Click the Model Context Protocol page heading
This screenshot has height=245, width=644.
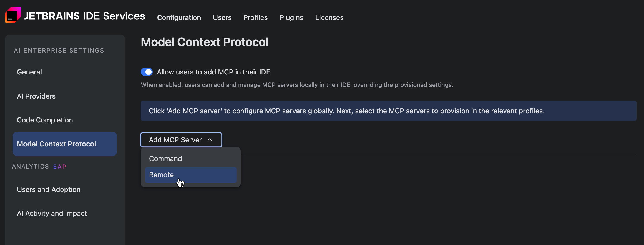click(205, 42)
